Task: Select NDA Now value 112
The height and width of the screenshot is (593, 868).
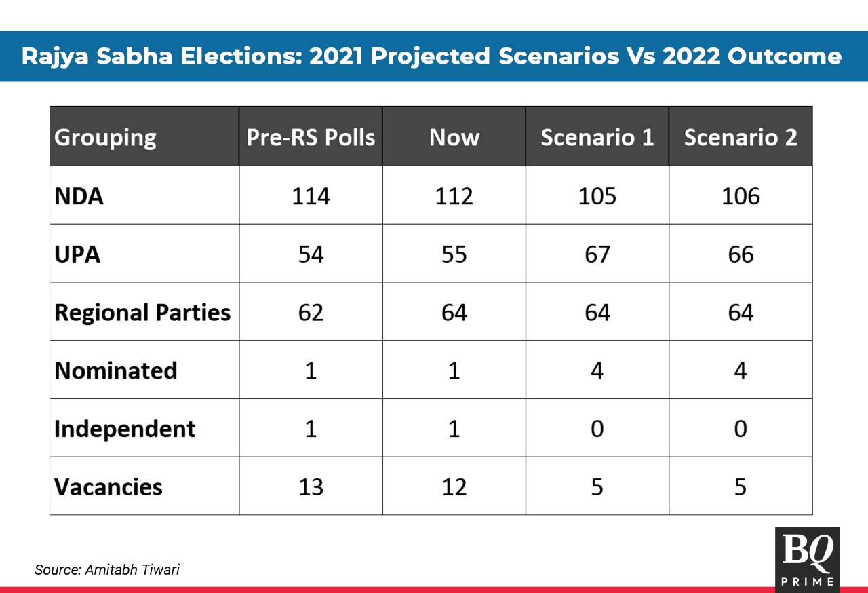Action: point(454,196)
